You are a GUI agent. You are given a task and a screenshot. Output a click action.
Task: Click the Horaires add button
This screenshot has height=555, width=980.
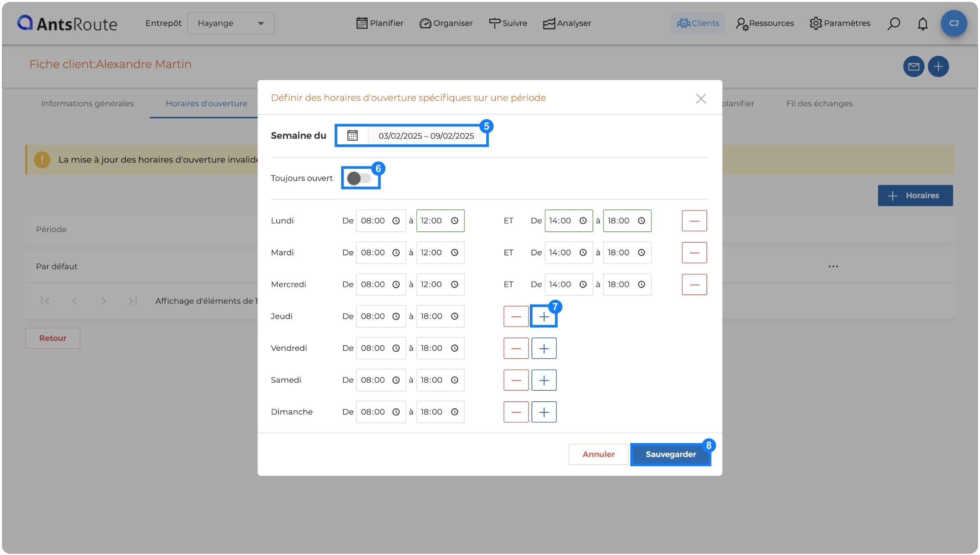915,196
